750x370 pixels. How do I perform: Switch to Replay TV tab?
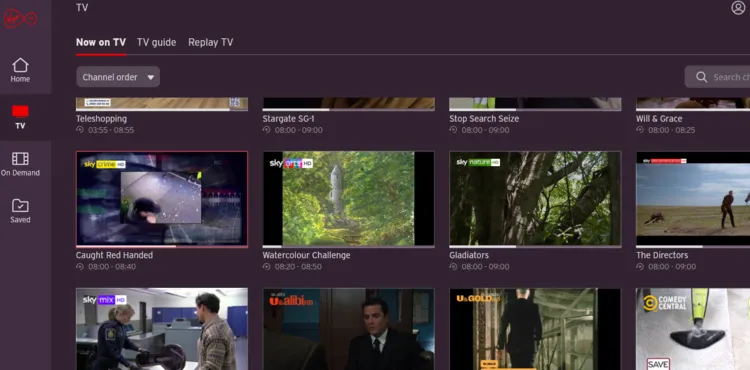pos(210,42)
